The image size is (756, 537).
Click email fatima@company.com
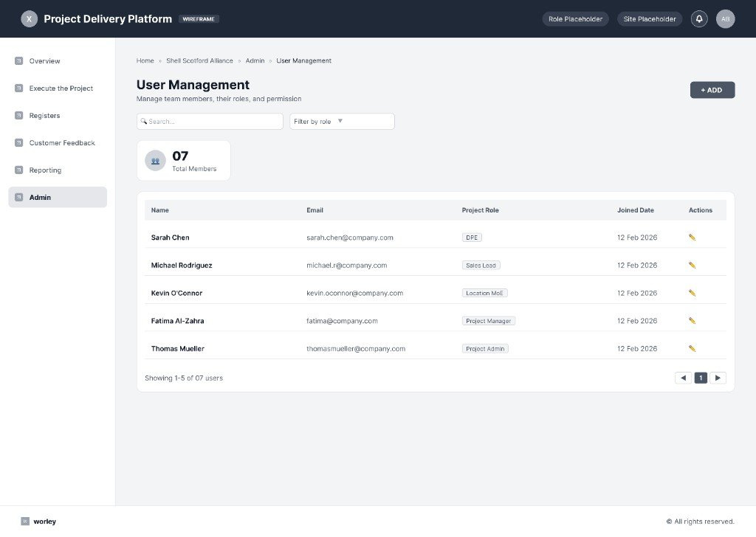[x=343, y=321]
